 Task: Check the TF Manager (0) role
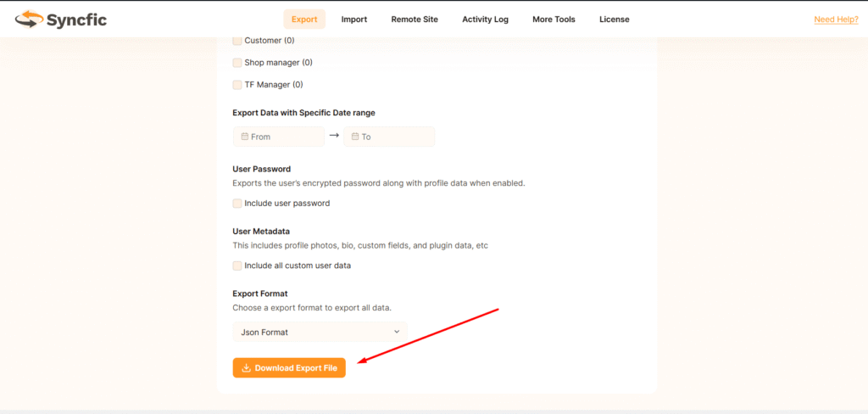tap(237, 85)
